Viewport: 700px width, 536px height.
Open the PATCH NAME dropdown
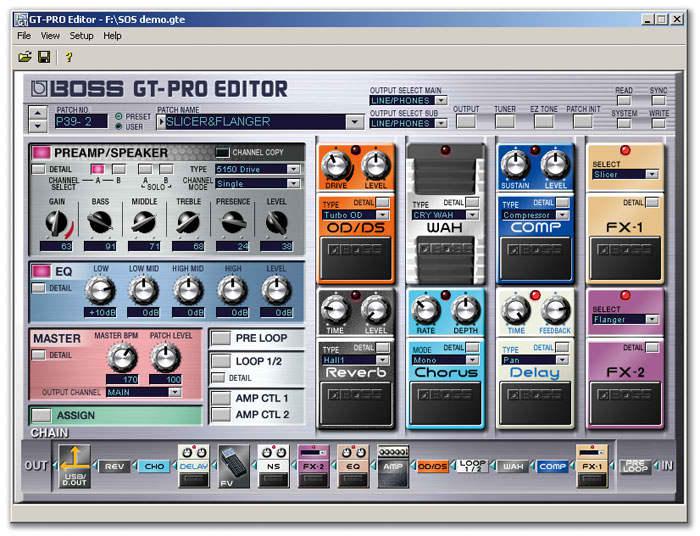(355, 122)
